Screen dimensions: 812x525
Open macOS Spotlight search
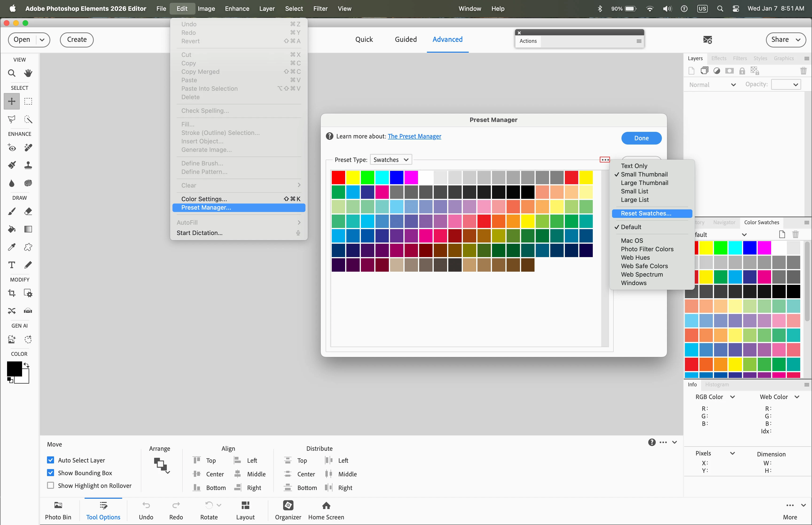720,8
